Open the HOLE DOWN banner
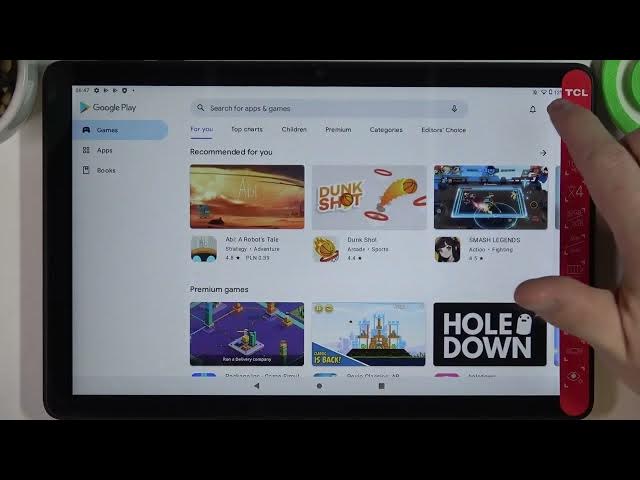The image size is (640, 480). pyautogui.click(x=489, y=335)
